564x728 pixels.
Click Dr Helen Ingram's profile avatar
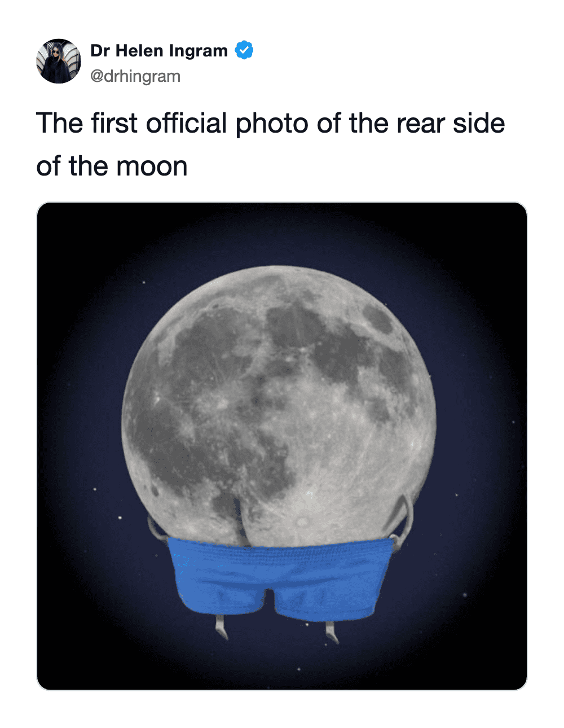click(x=59, y=62)
